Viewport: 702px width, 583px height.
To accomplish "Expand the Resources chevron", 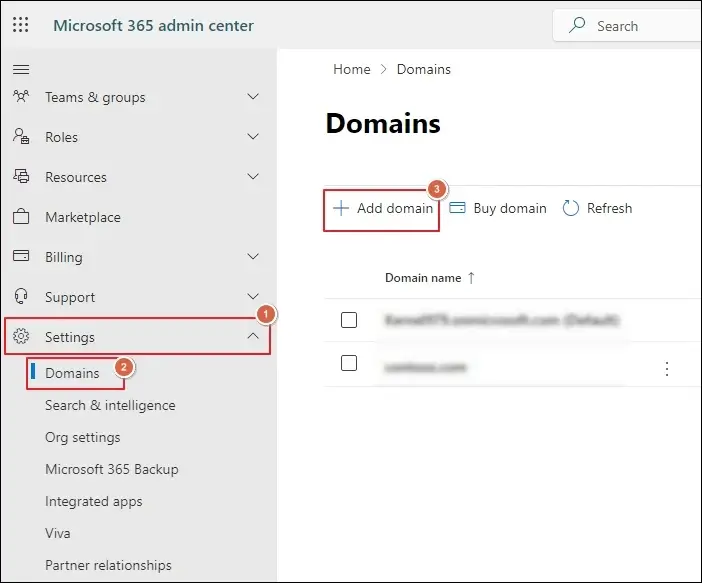I will [x=253, y=176].
